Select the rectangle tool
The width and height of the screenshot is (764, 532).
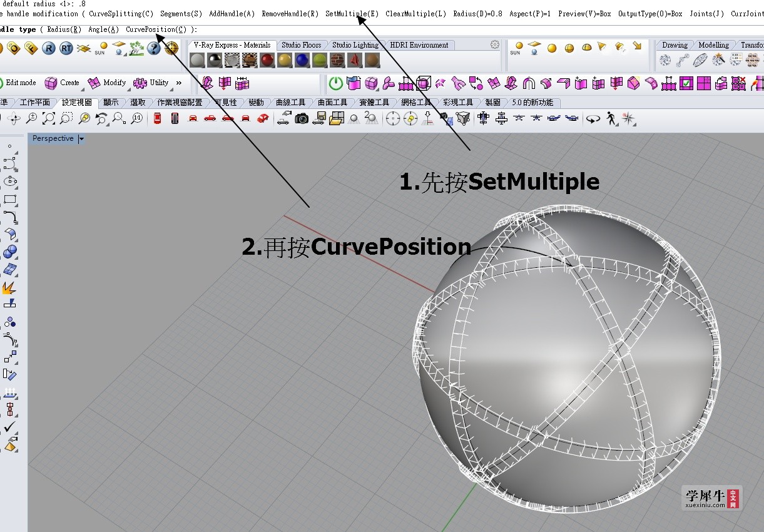coord(9,200)
